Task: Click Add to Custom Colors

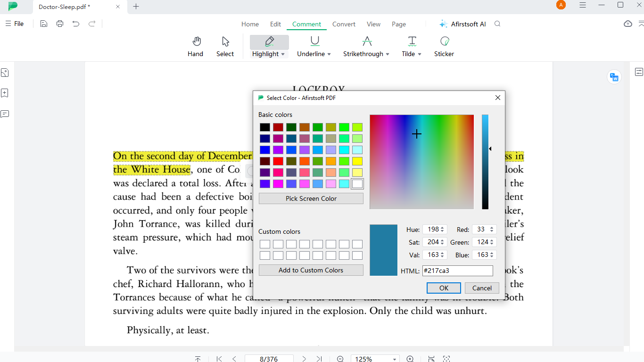Action: pos(311,270)
